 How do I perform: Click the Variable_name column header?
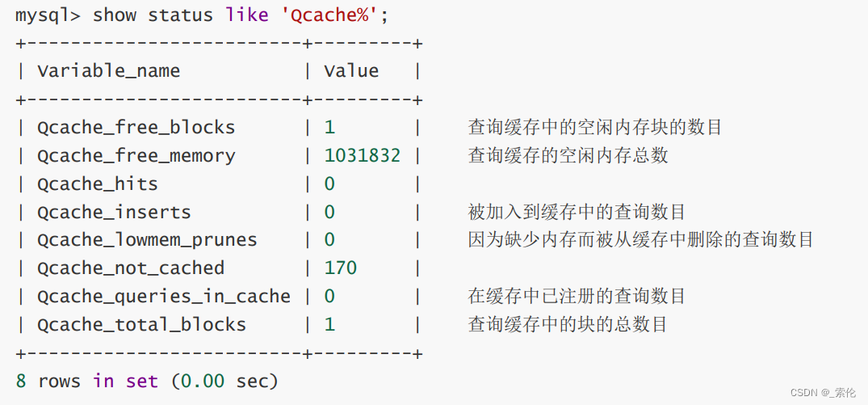[108, 71]
